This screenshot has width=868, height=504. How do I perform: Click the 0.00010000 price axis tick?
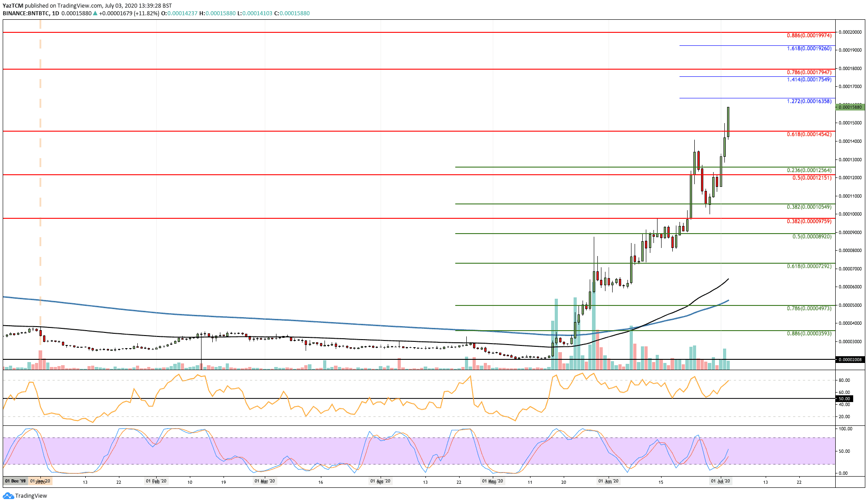(850, 214)
